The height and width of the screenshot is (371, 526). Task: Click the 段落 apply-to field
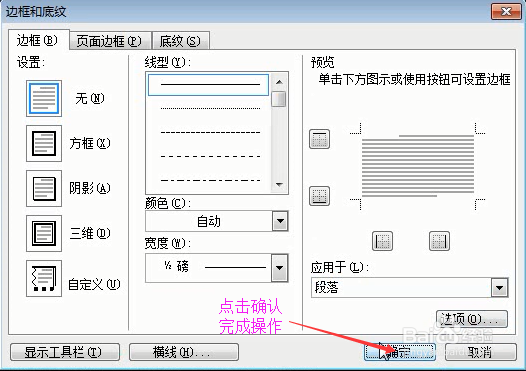401,287
